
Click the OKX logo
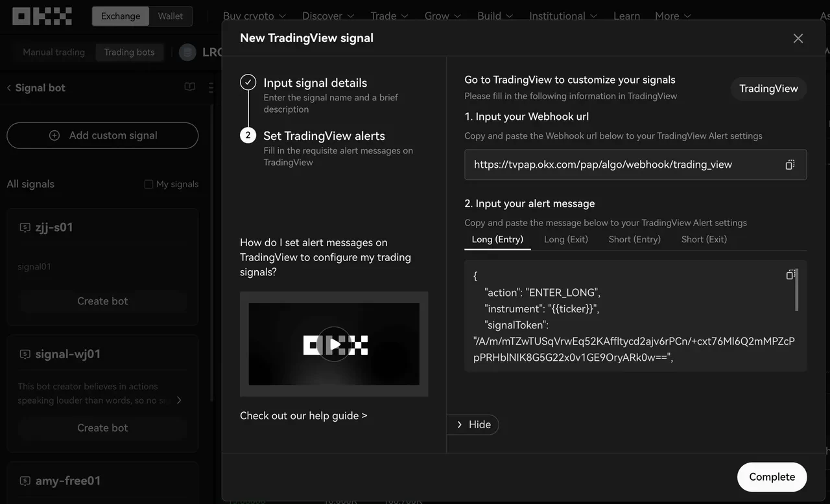[41, 15]
